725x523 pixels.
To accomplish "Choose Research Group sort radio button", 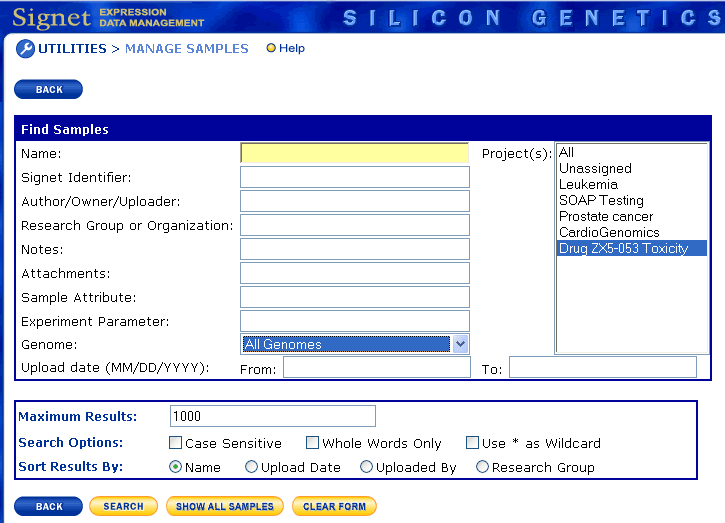I will tap(483, 467).
